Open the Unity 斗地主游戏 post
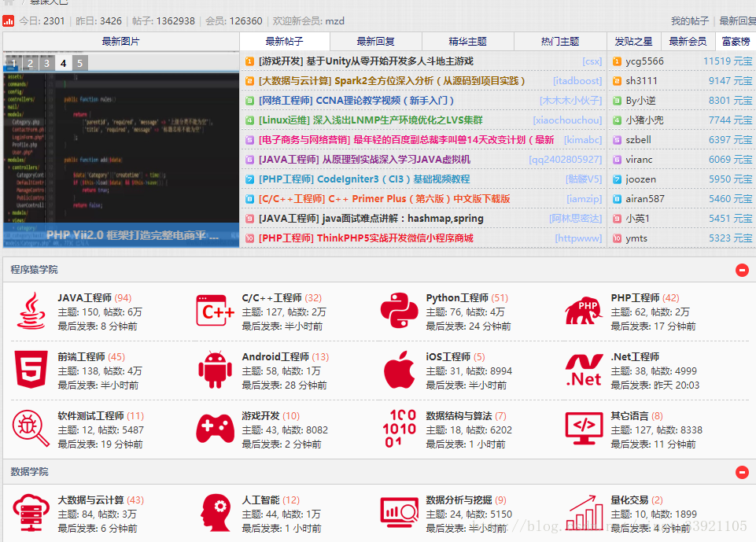756x542 pixels. point(366,61)
